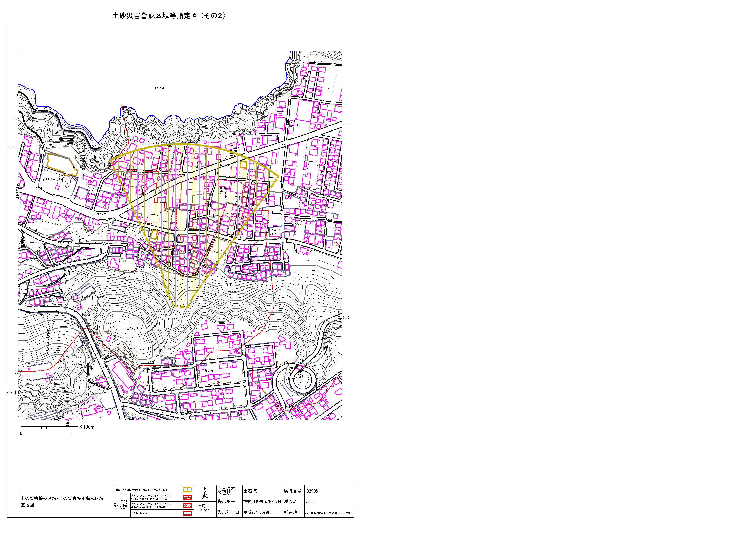The image size is (756, 534).
Task: Click the 西金丸 district label
Action: [x=209, y=370]
